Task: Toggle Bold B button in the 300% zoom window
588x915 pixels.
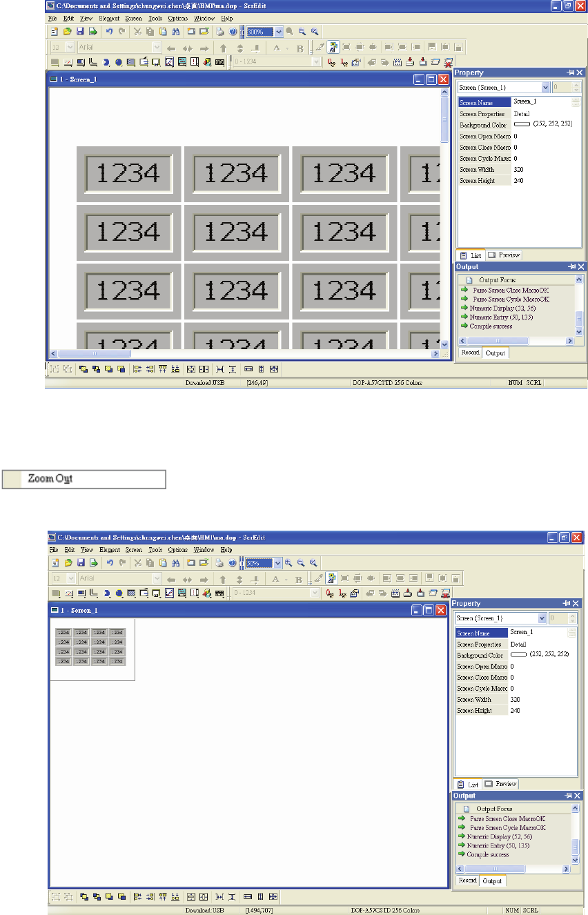Action: pyautogui.click(x=300, y=48)
